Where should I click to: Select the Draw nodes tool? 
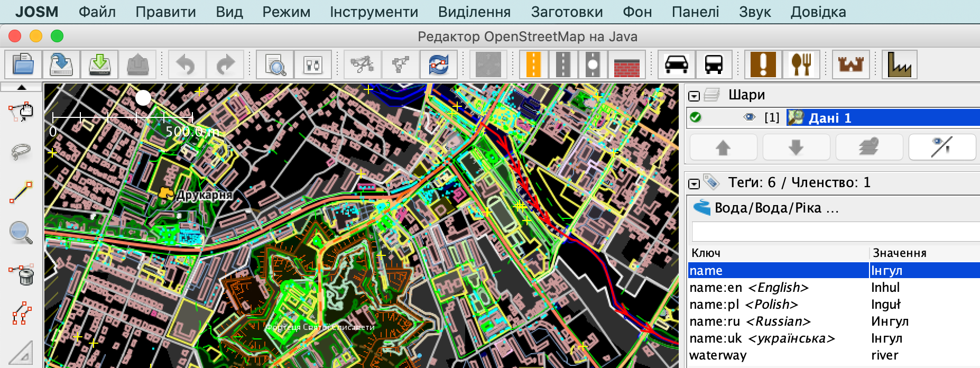21,192
